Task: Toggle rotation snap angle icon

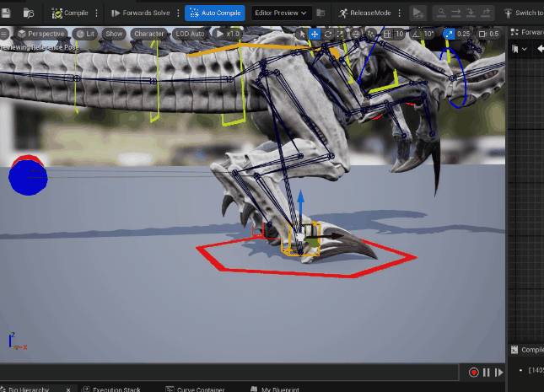Action: click(x=416, y=34)
